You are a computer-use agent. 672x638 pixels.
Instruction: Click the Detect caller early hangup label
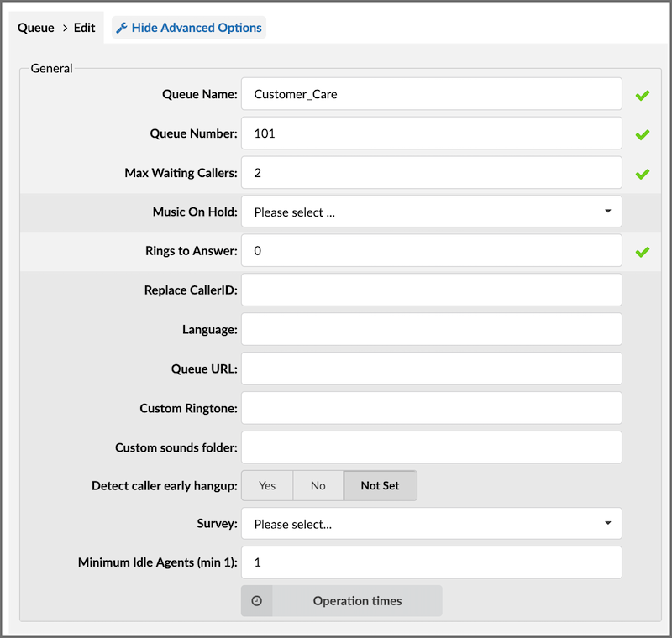[x=165, y=486]
